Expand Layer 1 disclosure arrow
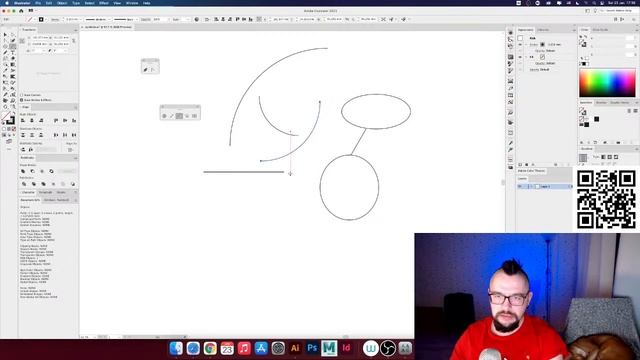The height and width of the screenshot is (360, 640). click(x=532, y=187)
